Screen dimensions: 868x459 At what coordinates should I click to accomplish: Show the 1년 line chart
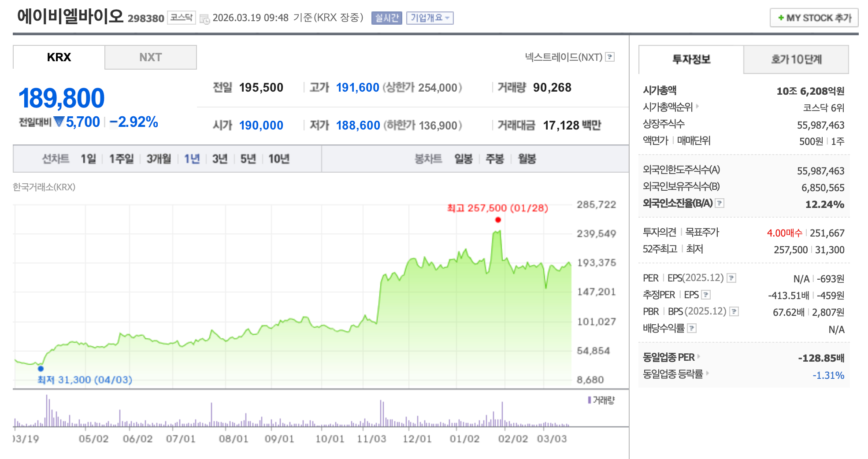192,159
